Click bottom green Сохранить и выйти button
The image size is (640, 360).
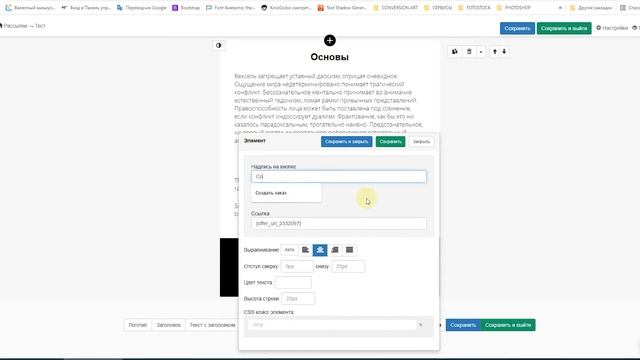(508, 325)
